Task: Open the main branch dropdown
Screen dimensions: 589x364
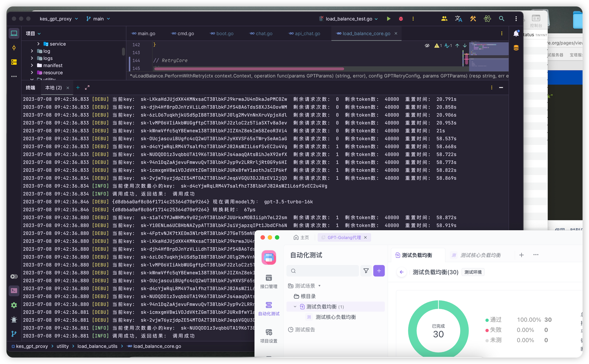Action: 98,19
